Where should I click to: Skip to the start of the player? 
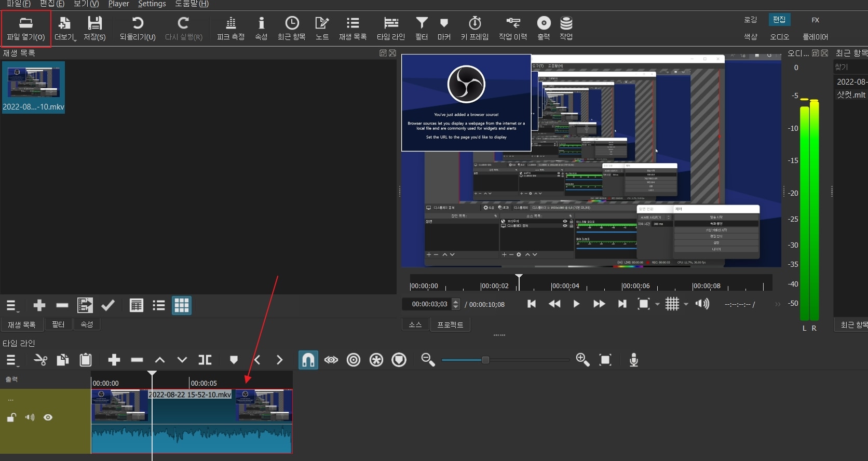click(x=531, y=304)
